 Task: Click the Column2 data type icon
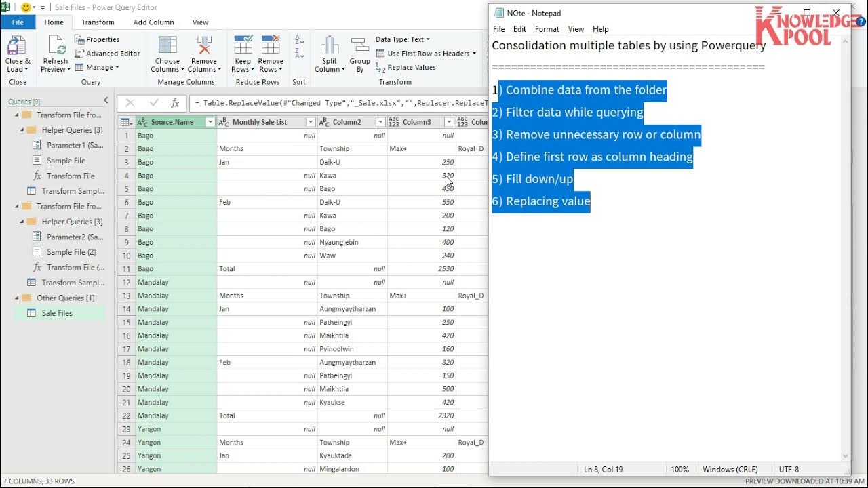324,122
